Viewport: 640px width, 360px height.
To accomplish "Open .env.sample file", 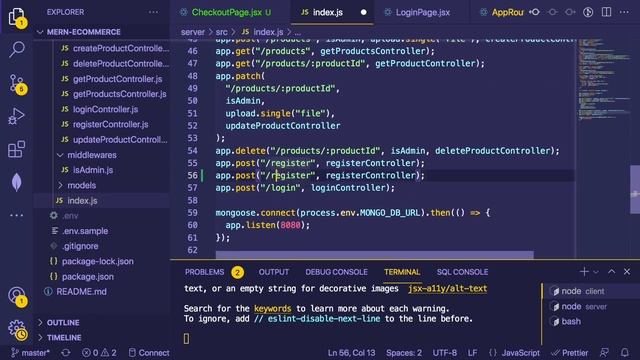I will (x=85, y=231).
